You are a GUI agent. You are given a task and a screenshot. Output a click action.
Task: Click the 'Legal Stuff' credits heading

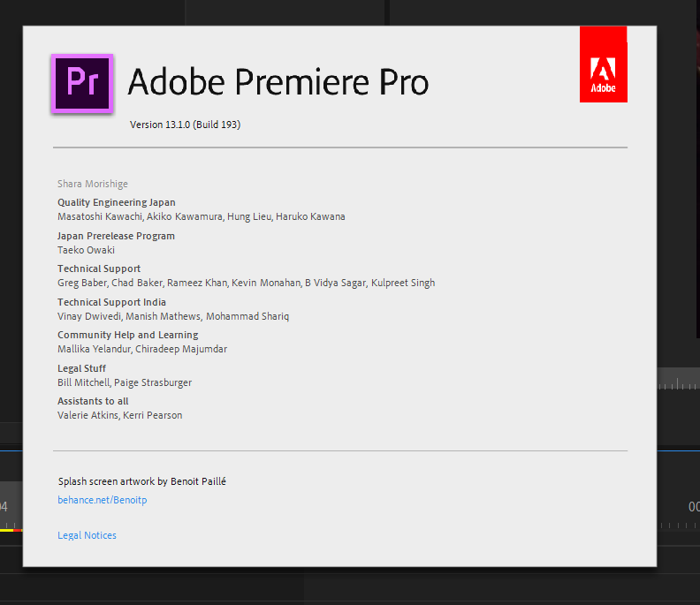[80, 368]
